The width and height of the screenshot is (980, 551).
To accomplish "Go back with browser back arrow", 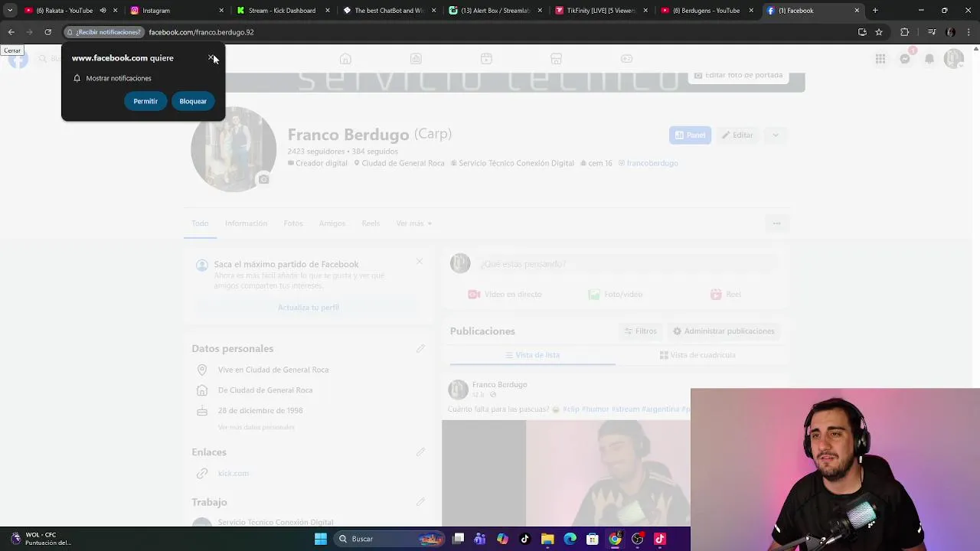I will click(x=11, y=32).
